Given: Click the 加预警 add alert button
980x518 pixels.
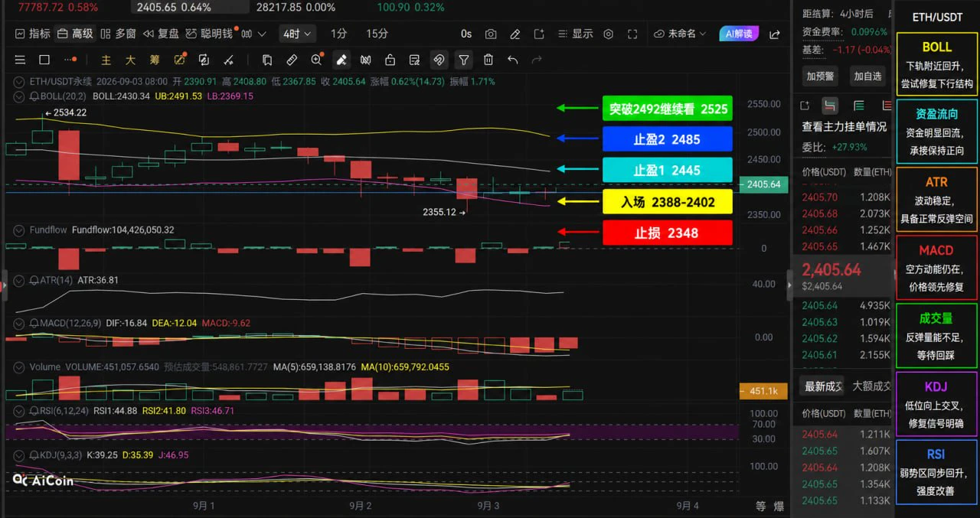Looking at the screenshot, I should tap(821, 76).
